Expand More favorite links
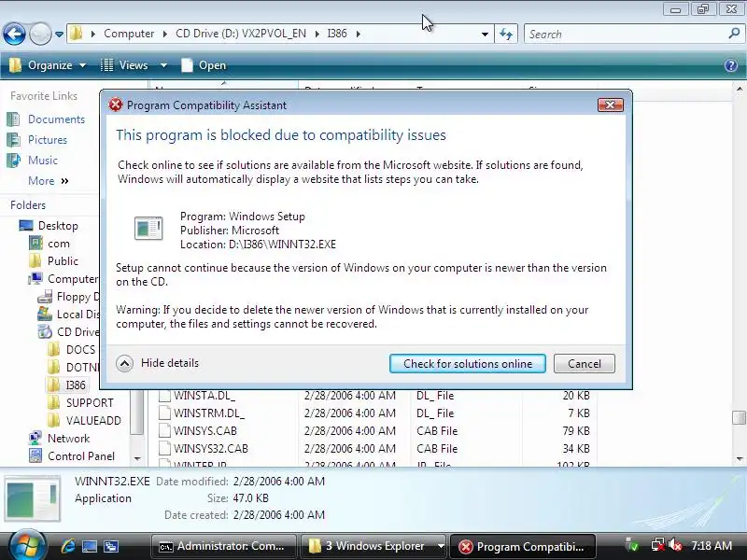 click(49, 181)
